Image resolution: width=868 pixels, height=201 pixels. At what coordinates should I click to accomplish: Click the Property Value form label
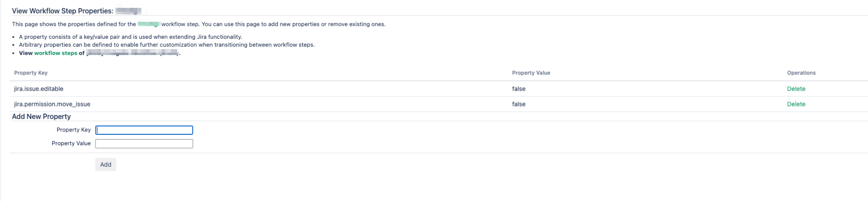[71, 143]
